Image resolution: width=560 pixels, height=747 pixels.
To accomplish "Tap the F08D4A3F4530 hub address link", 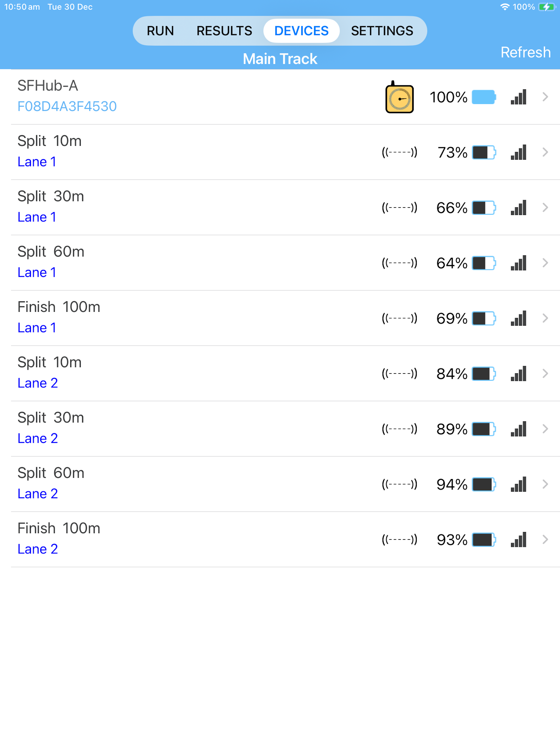I will (x=67, y=106).
